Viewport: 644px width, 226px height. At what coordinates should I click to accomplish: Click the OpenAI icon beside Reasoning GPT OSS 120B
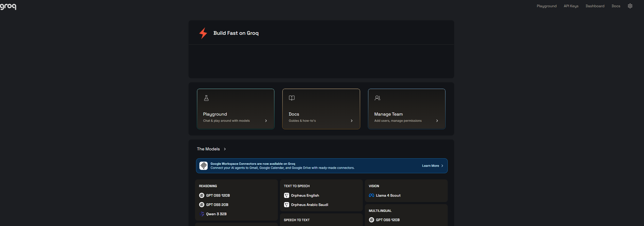click(202, 195)
